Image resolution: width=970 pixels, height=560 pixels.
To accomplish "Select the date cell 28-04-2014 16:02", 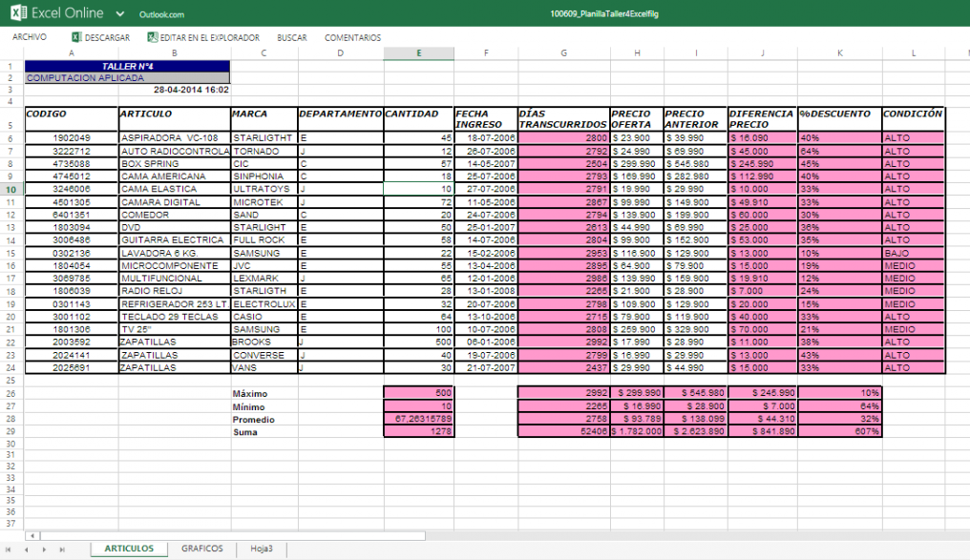I will (175, 90).
